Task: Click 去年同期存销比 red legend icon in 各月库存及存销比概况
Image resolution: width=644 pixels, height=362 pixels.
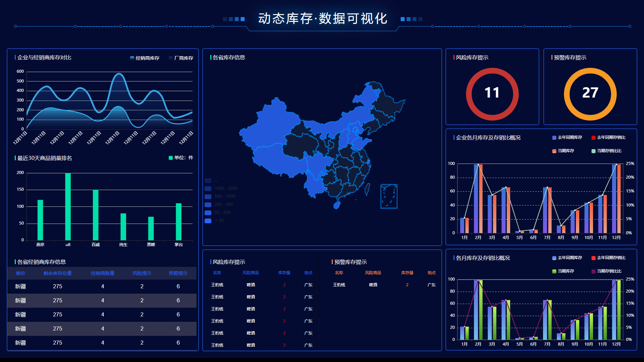Action: tap(593, 258)
